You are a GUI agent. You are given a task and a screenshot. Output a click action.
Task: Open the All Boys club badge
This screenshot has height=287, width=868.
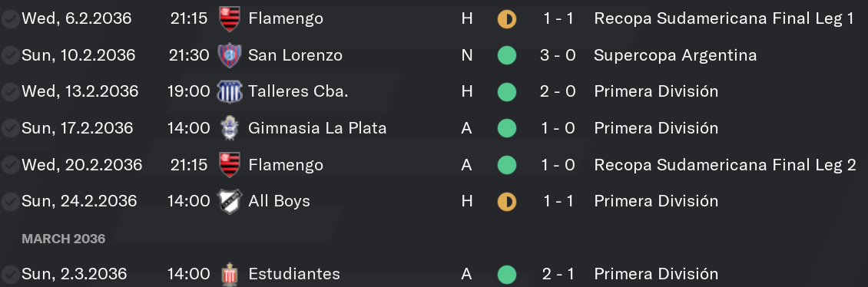tap(229, 201)
